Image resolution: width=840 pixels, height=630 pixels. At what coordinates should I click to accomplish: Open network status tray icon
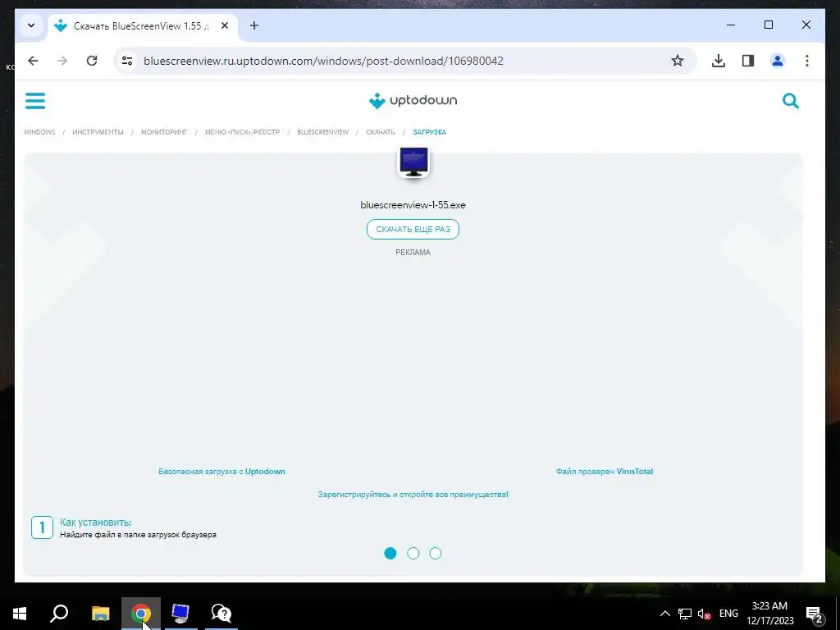click(x=685, y=614)
